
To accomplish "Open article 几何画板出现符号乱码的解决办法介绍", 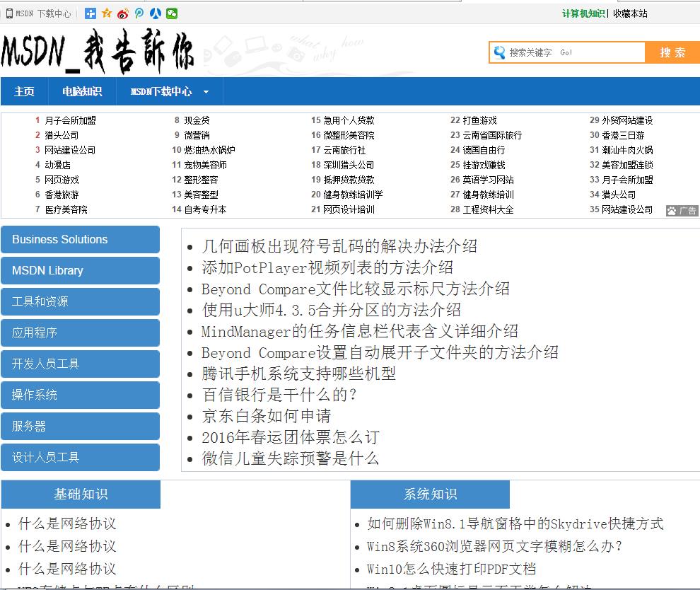I will [x=339, y=246].
